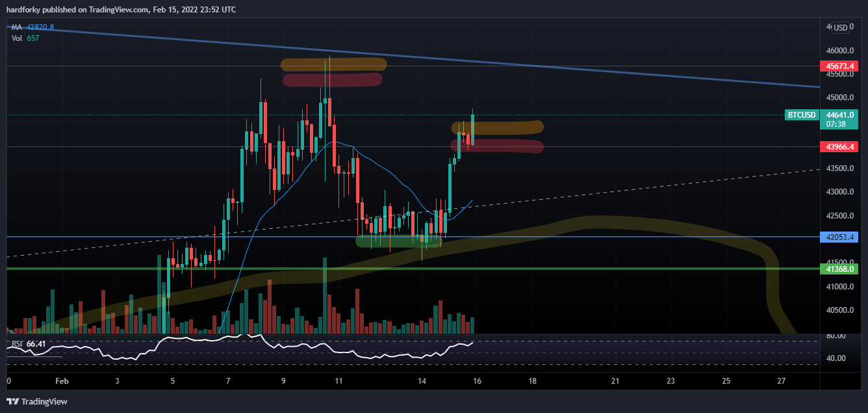Click the 44641.0 current price label

pyautogui.click(x=839, y=114)
